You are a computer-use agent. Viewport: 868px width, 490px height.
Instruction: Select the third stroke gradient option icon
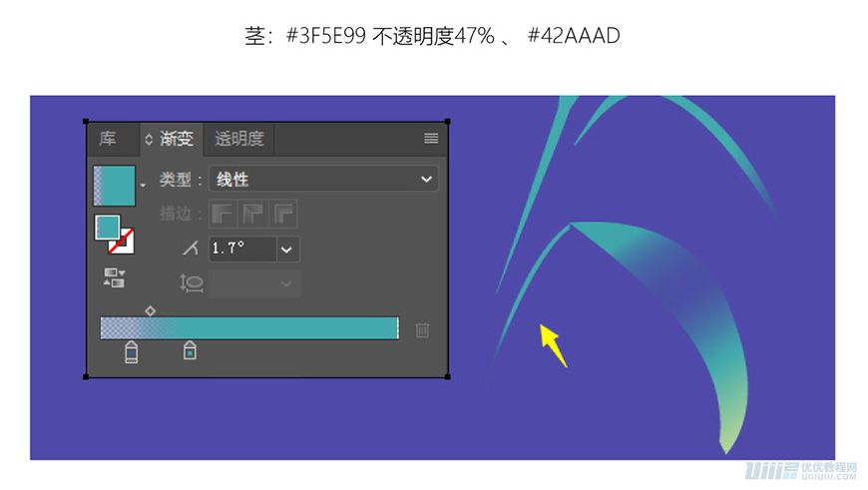tap(284, 214)
